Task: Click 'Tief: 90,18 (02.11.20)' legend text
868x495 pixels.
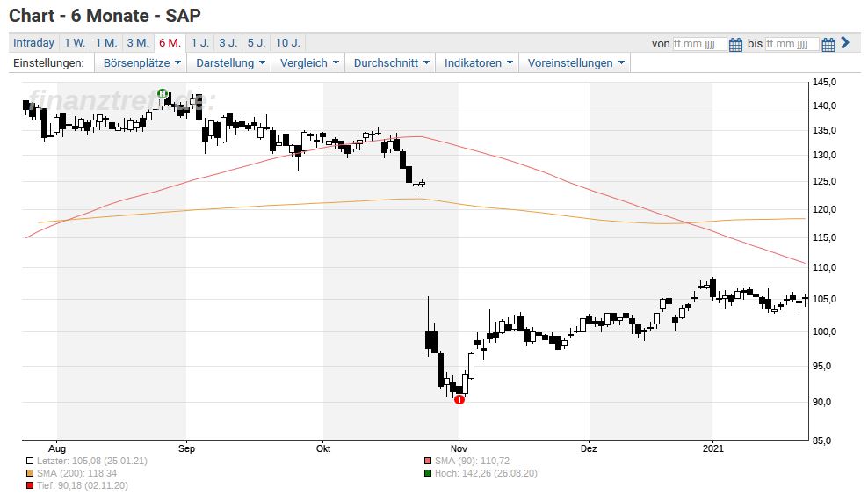Action: coord(83,485)
